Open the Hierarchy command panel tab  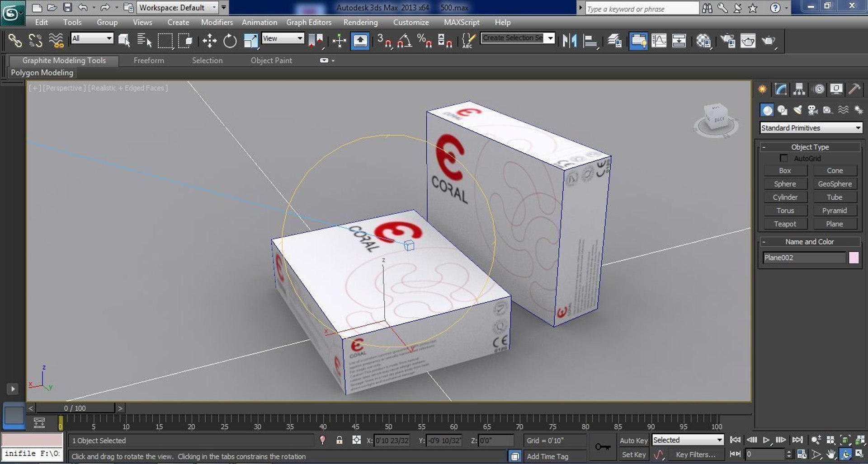click(x=799, y=89)
